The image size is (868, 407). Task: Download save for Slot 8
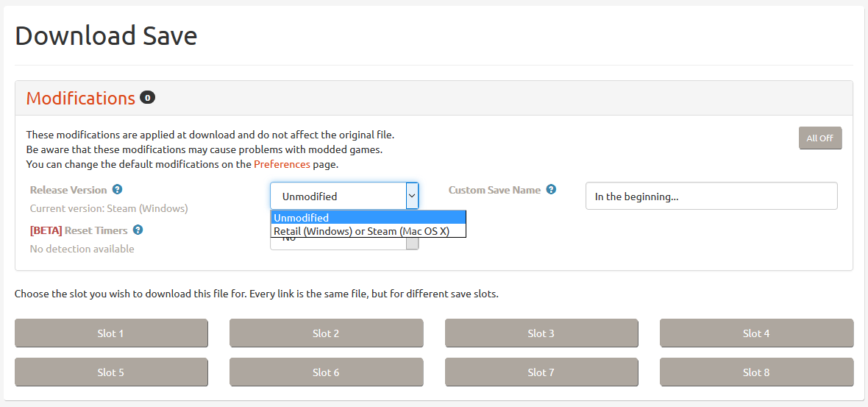tap(756, 372)
